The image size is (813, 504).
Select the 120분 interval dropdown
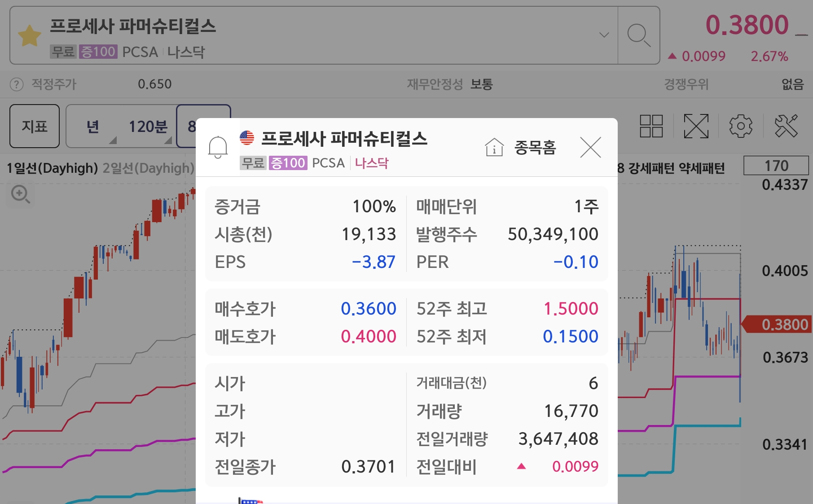point(148,127)
